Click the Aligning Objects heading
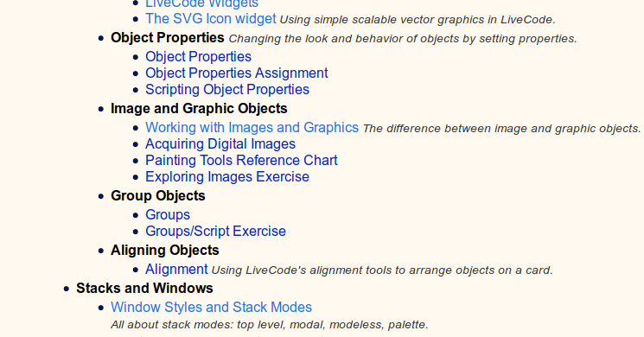The height and width of the screenshot is (337, 644). 165,251
